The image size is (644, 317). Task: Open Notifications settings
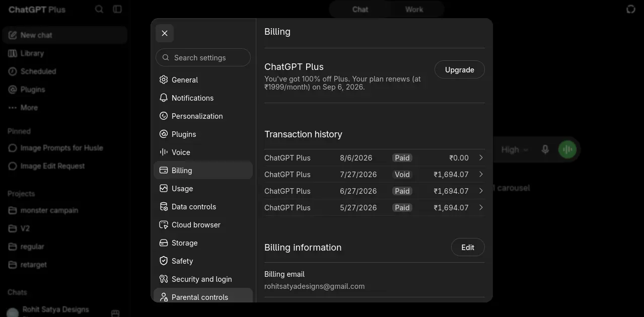click(203, 98)
